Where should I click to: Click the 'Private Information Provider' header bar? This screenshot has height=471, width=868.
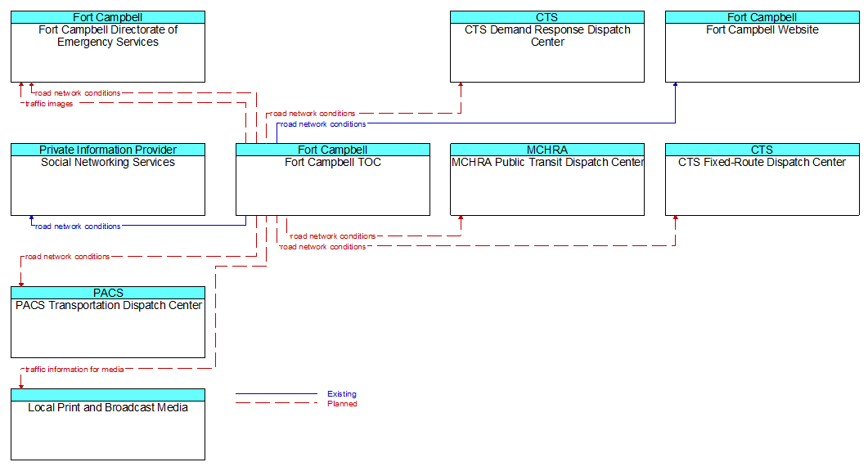coord(108,150)
